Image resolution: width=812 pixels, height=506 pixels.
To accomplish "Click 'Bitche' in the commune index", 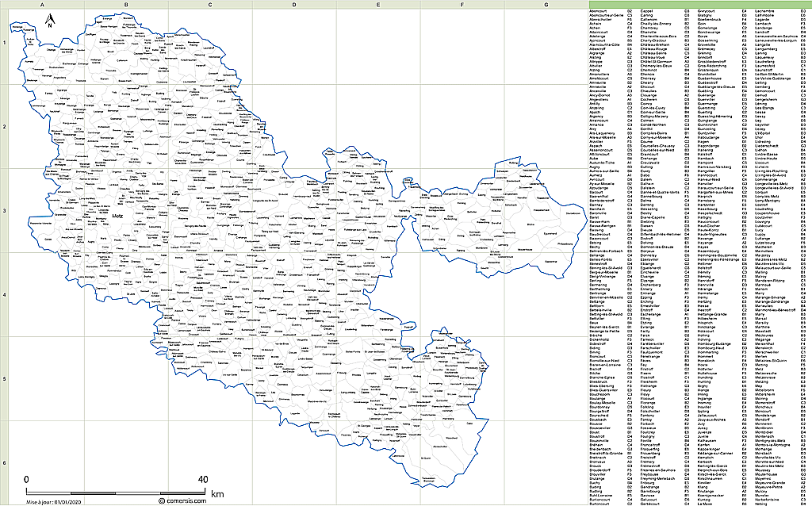I will tap(595, 374).
